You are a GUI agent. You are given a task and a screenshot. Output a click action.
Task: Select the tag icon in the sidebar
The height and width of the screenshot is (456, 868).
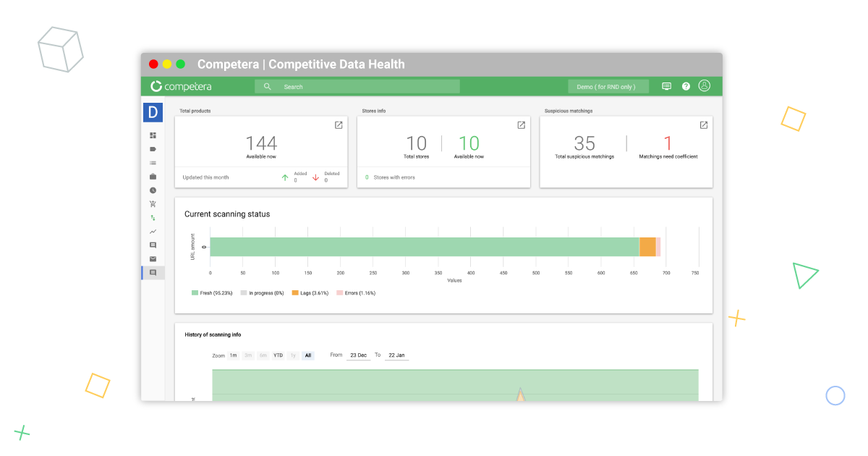[153, 148]
